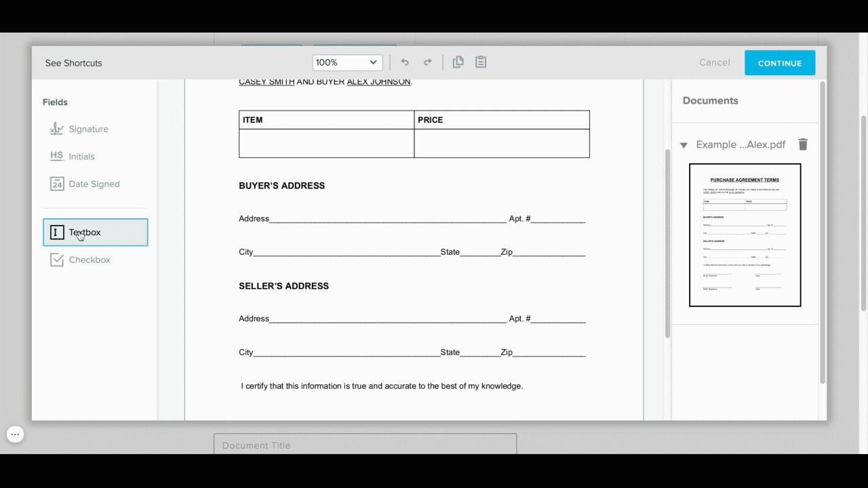This screenshot has width=868, height=488.
Task: Click the empty cell under PRICE
Action: [x=502, y=143]
